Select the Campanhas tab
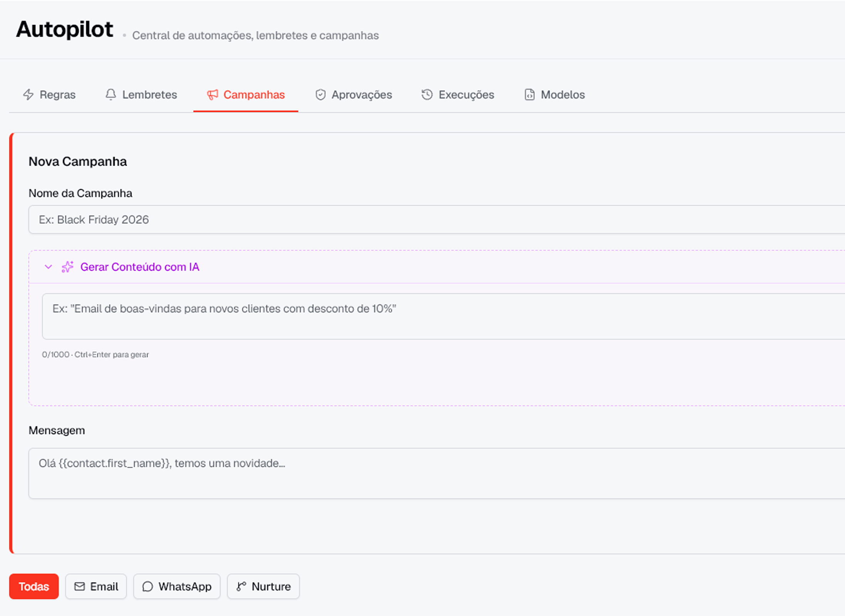 tap(246, 95)
